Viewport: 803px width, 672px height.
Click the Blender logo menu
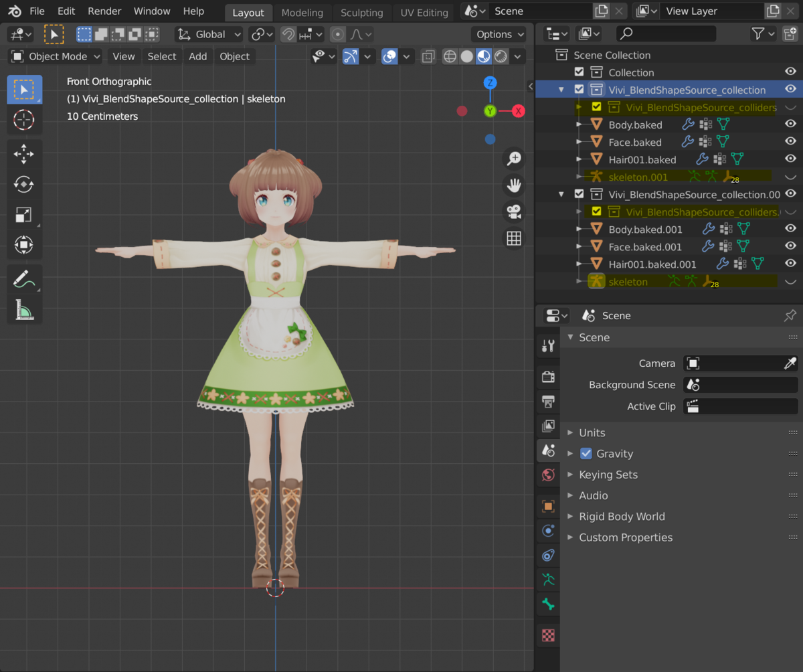pos(15,11)
